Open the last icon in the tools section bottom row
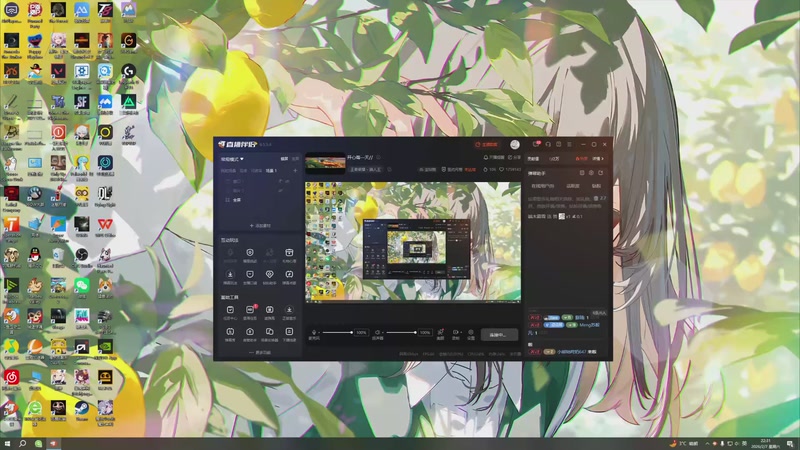 coord(289,334)
